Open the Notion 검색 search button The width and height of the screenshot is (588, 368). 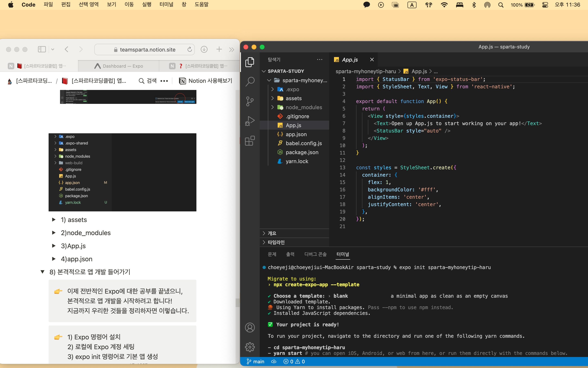147,81
